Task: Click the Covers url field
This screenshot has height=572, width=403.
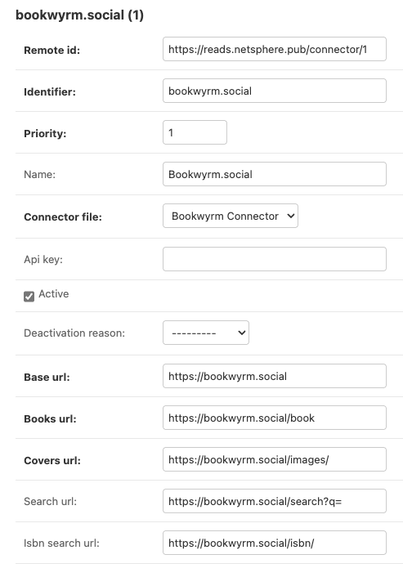Action: point(275,460)
